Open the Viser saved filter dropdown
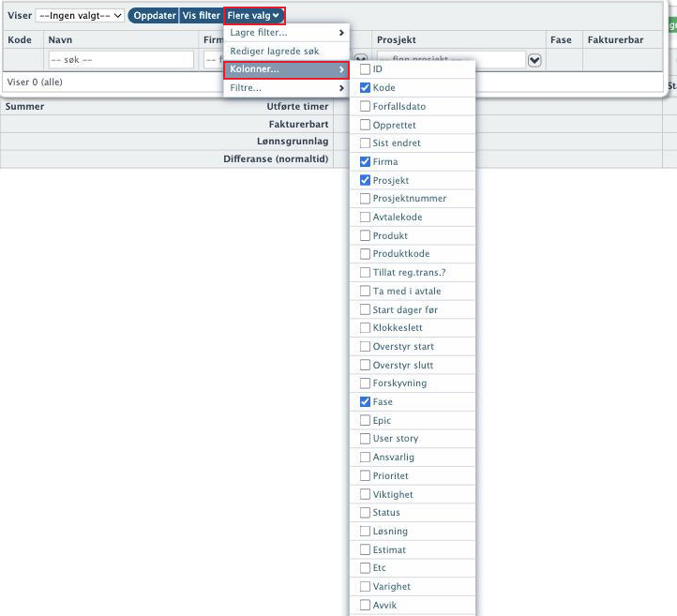The width and height of the screenshot is (677, 616). (80, 16)
